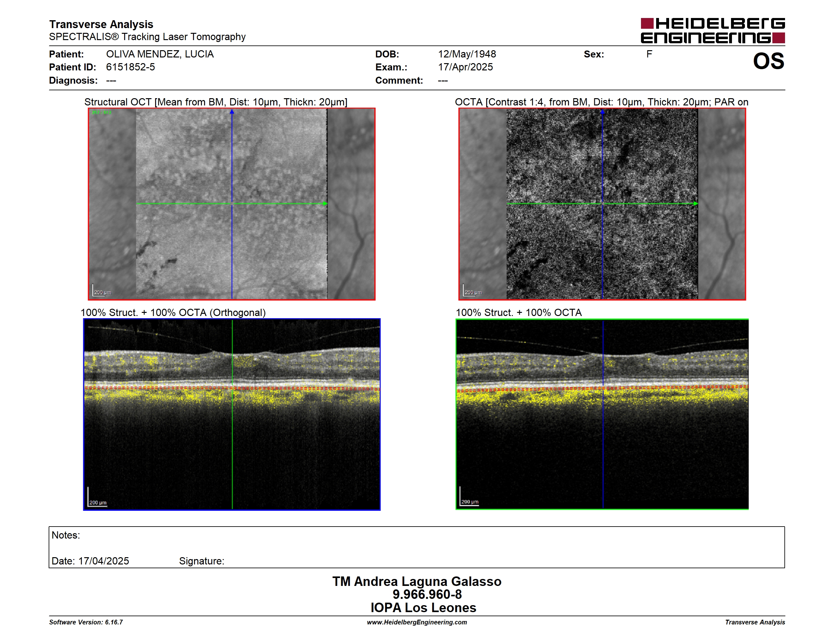
Task: Select date of birth '12/May/1948'
Action: coord(467,54)
